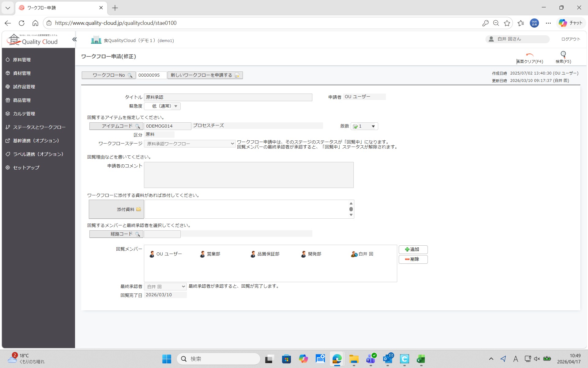Click the 経路コード input field

pos(162,234)
